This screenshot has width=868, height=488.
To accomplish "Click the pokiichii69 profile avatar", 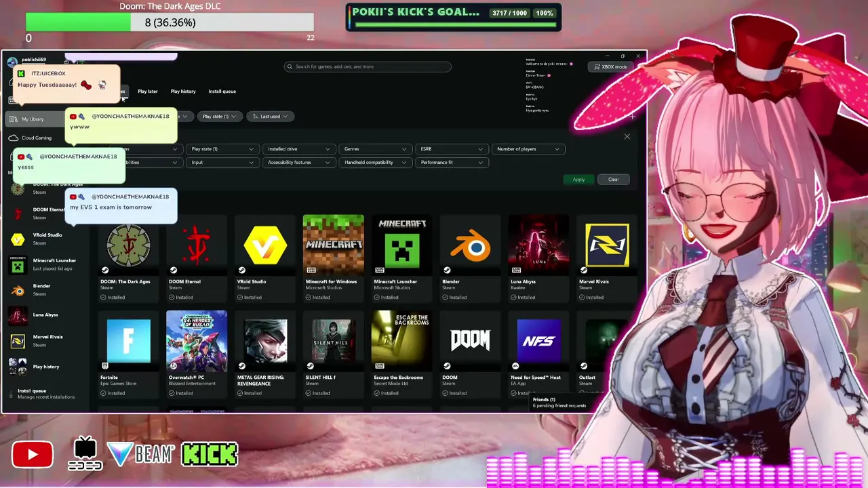I will [12, 62].
